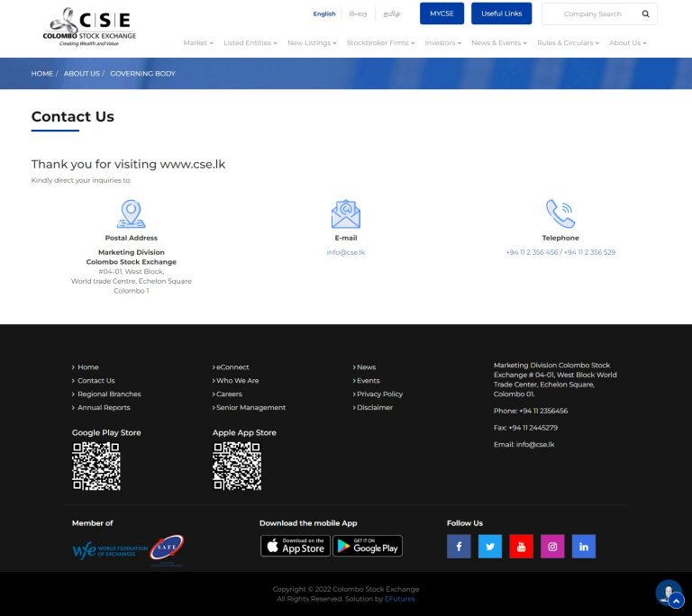Open the Careers footer link
The width and height of the screenshot is (692, 616).
(x=229, y=394)
